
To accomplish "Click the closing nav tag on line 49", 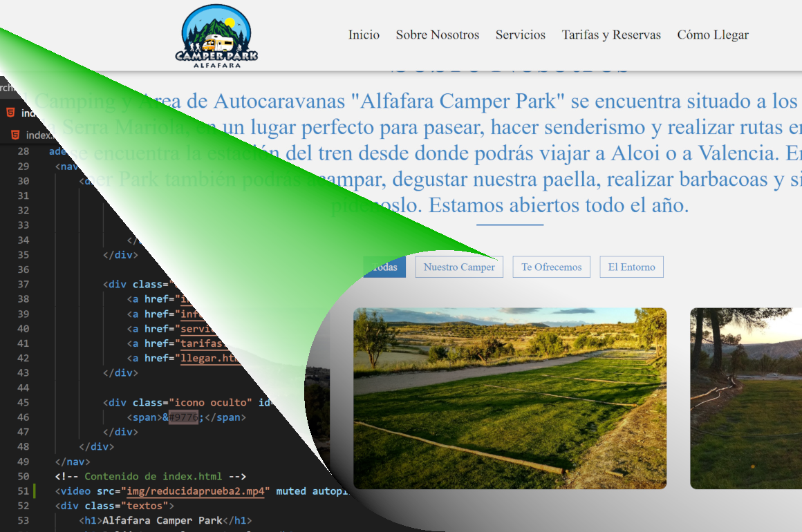I will [73, 462].
